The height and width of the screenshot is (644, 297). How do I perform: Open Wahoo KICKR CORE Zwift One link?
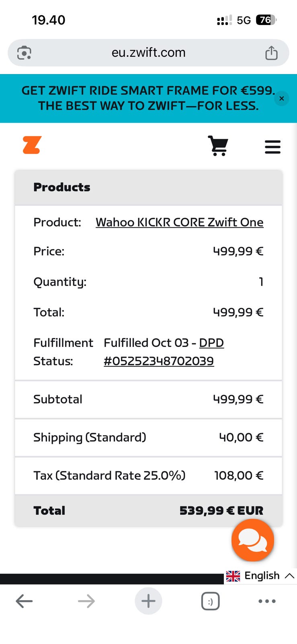(179, 222)
